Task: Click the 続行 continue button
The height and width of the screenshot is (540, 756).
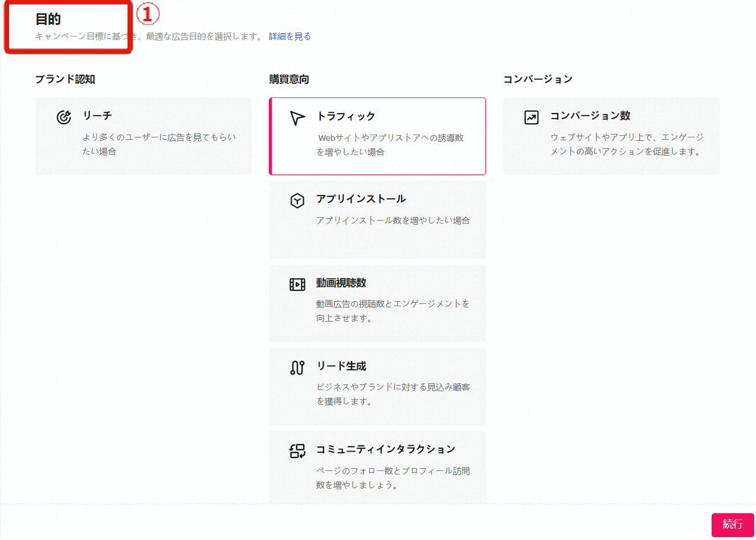Action: pos(733,525)
